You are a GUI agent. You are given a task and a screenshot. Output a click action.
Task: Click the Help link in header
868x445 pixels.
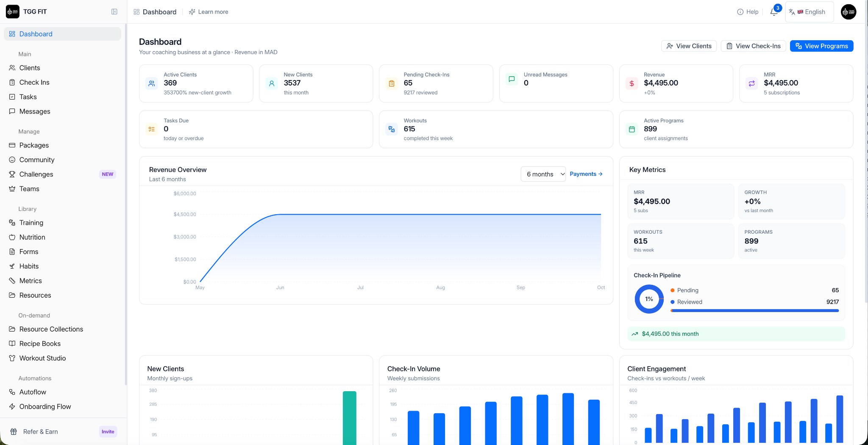click(x=748, y=12)
